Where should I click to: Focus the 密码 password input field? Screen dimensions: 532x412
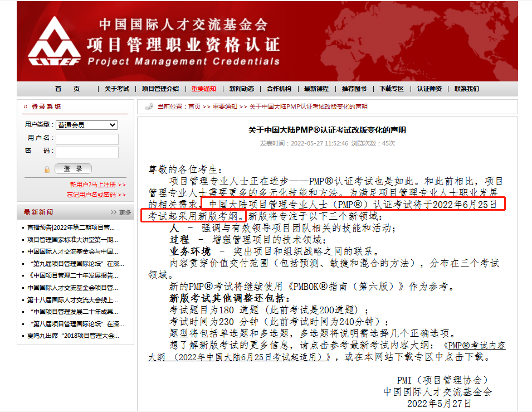point(87,152)
